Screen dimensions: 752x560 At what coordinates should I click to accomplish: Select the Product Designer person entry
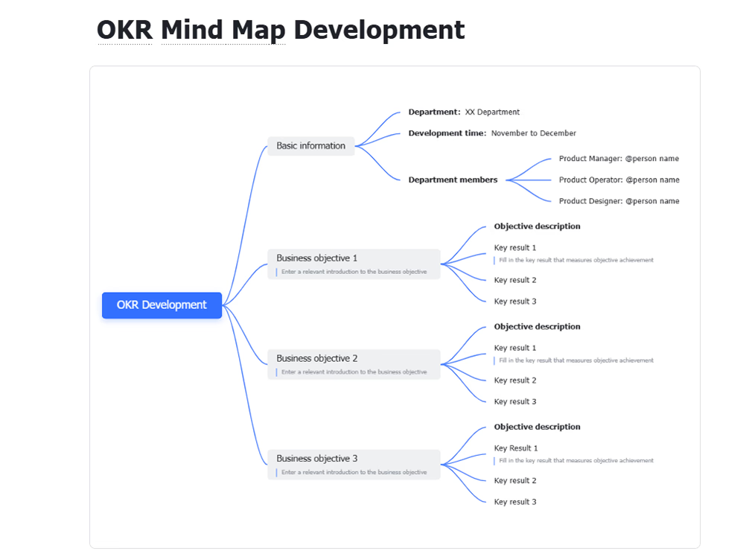tap(619, 201)
